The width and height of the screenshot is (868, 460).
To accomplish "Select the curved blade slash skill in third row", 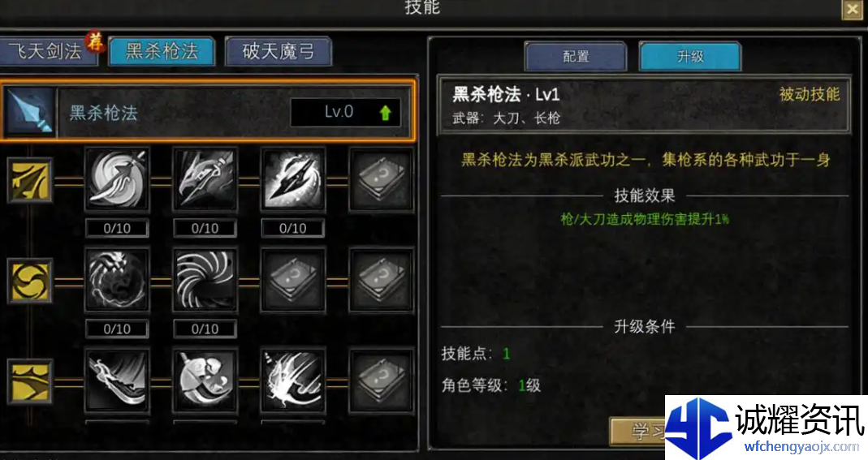I will 117,380.
